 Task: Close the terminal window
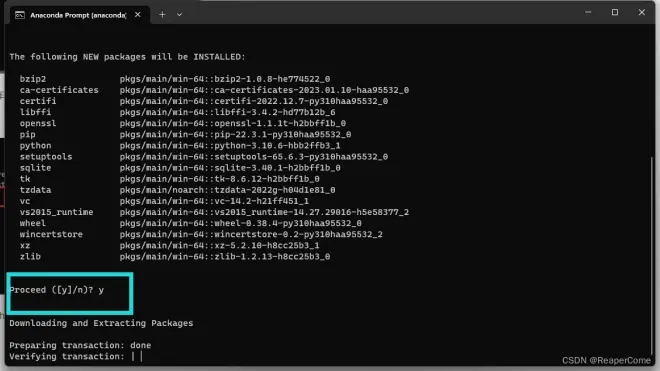point(641,12)
